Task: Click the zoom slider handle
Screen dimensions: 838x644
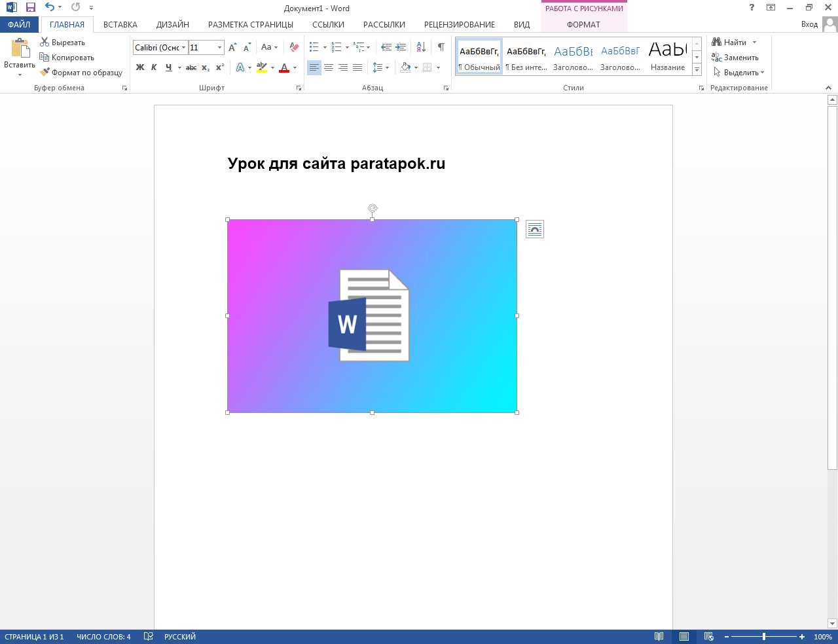Action: 764,637
